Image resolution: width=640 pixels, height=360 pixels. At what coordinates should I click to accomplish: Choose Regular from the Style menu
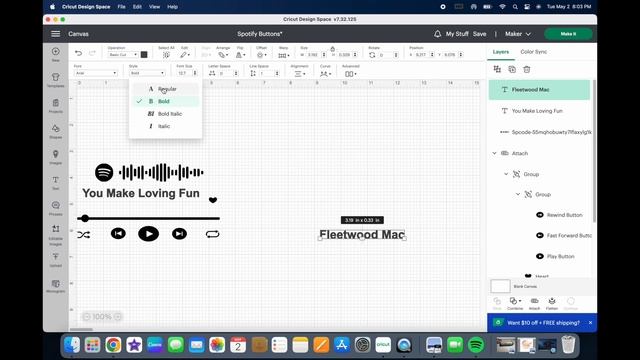coord(165,89)
